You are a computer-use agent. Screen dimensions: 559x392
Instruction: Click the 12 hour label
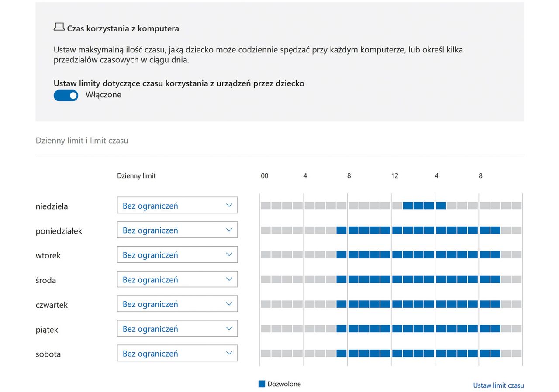[395, 176]
